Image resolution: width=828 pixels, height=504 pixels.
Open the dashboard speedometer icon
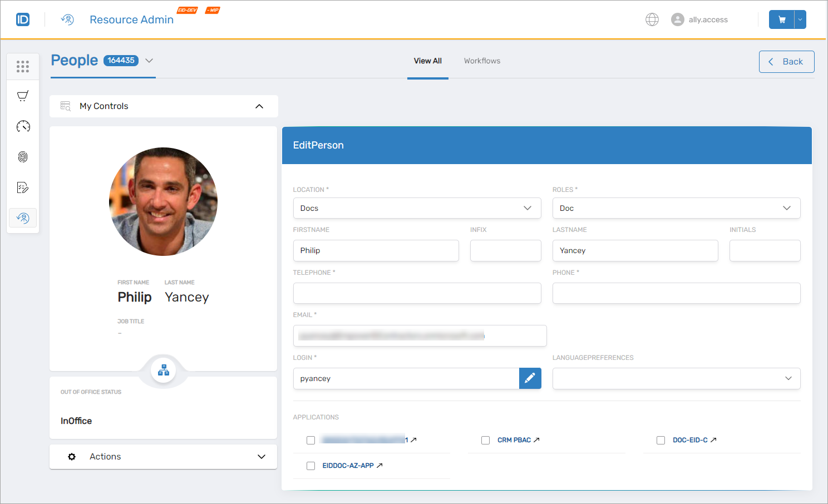pos(23,126)
